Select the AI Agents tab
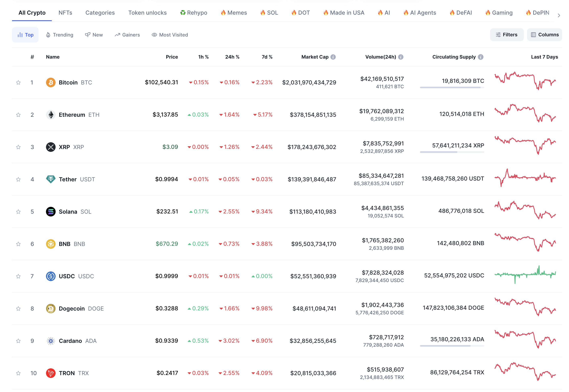This screenshot has height=392, width=569. (x=420, y=12)
